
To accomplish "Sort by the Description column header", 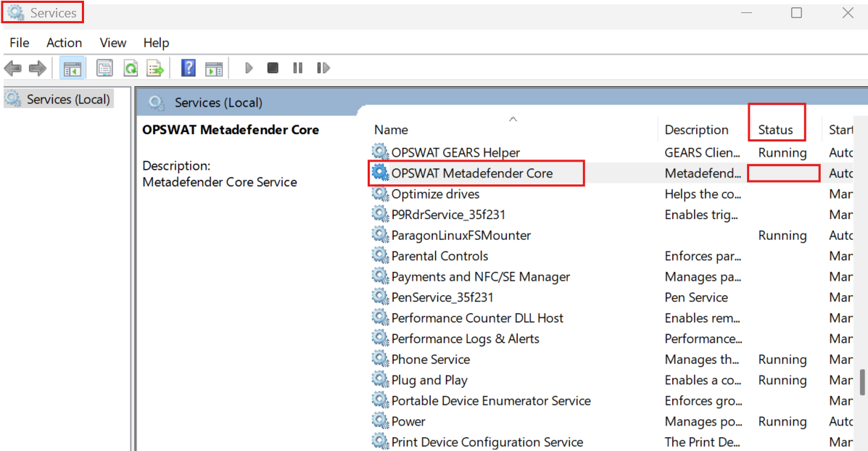I will 696,130.
